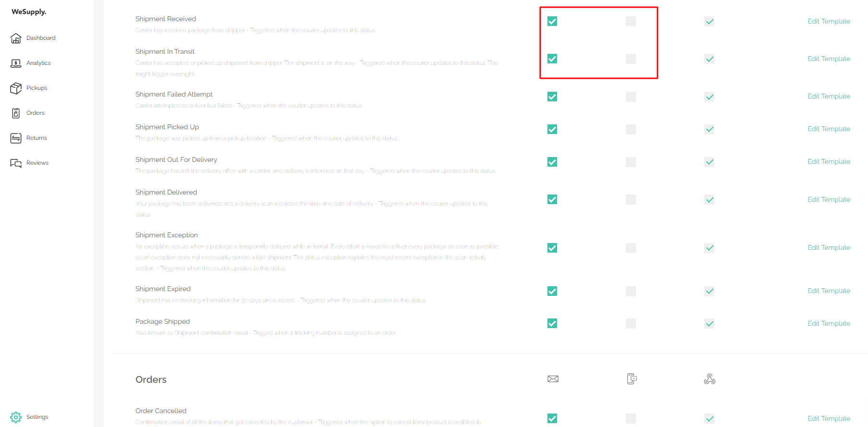Toggle webhook for Order Cancelled
The width and height of the screenshot is (868, 427).
click(x=709, y=418)
